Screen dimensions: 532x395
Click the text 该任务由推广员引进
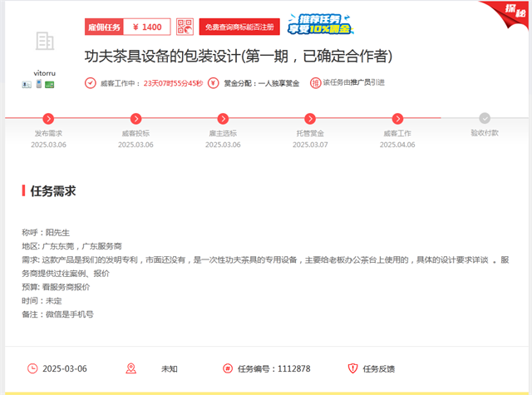[x=353, y=83]
